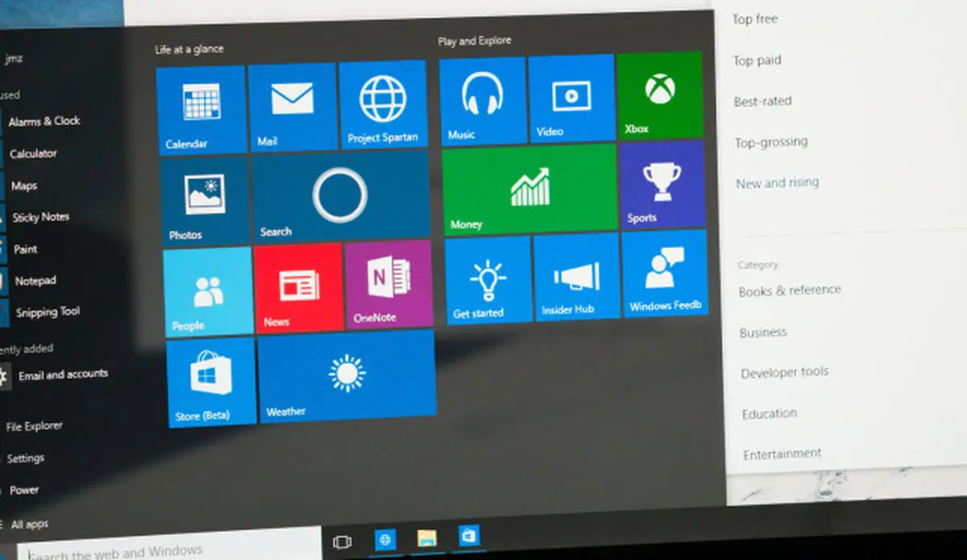Choose Books & reference category
Screen dimensions: 967x560
click(x=790, y=290)
